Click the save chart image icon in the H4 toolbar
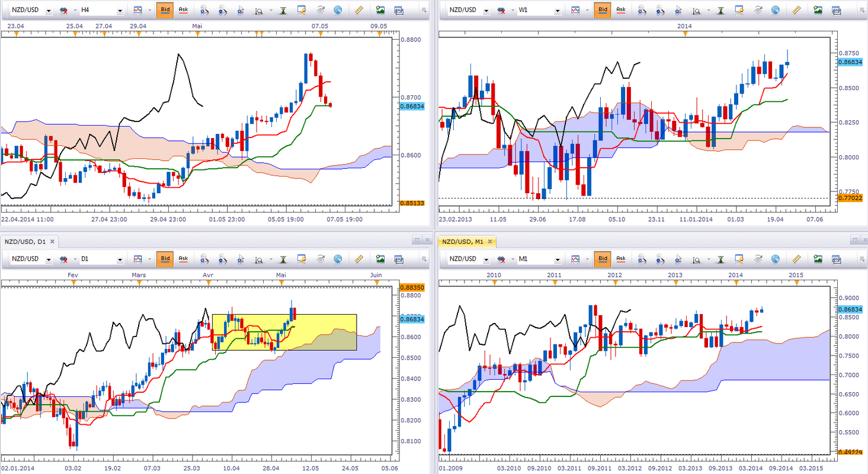868x474 pixels. point(380,10)
